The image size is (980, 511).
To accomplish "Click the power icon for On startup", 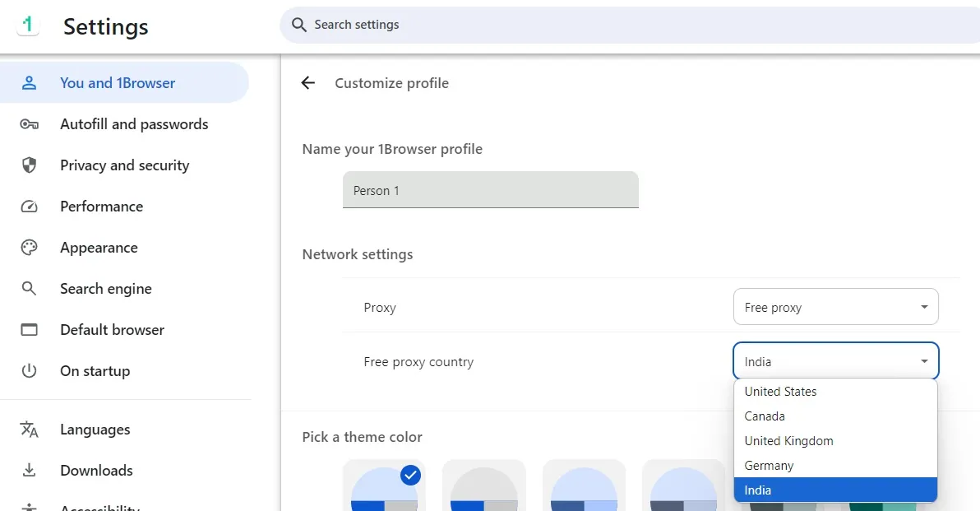I will [30, 371].
